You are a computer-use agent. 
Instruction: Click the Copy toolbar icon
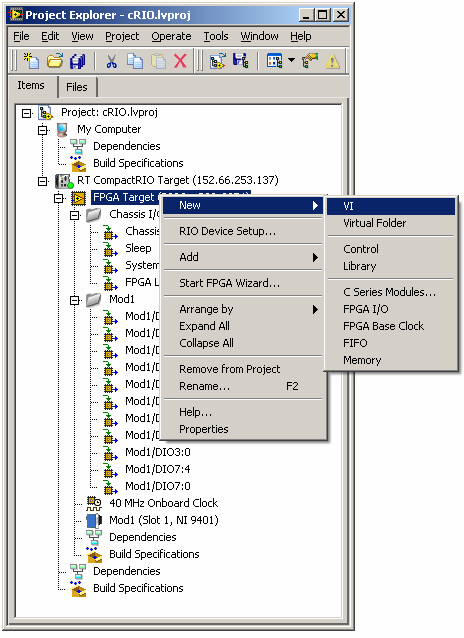[x=135, y=61]
